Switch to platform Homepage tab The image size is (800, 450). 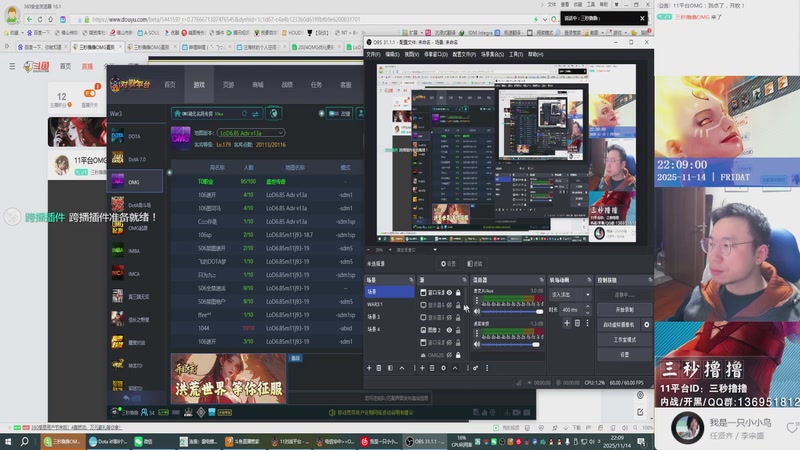[x=170, y=85]
